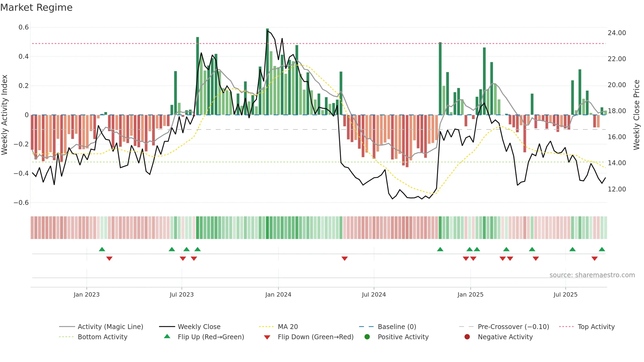The width and height of the screenshot is (644, 362).
Task: Toggle the Pre-Crossover (−0.10) legend entry
Action: pyautogui.click(x=504, y=327)
